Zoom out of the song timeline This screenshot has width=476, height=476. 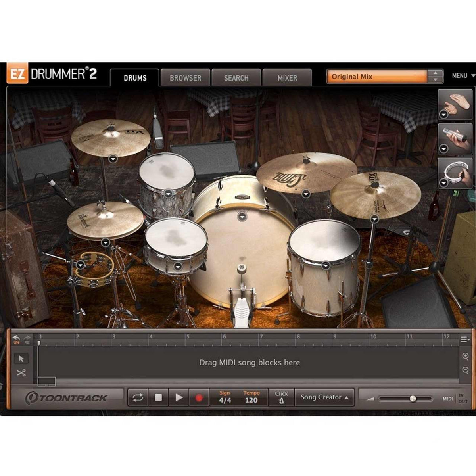click(x=465, y=370)
